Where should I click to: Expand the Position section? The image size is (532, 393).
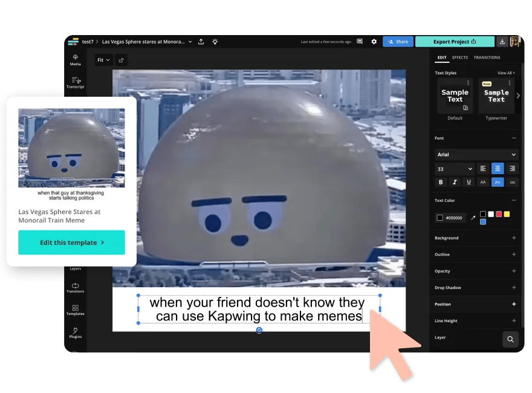[x=514, y=304]
